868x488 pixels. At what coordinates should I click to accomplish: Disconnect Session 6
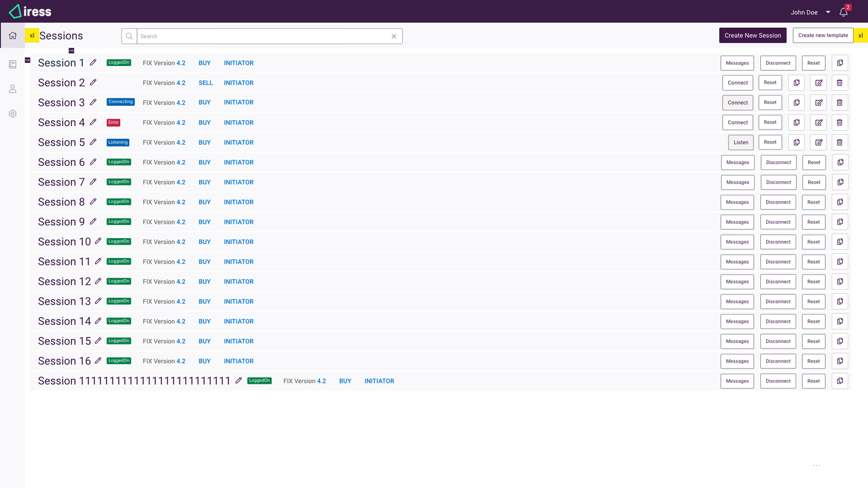(x=778, y=162)
